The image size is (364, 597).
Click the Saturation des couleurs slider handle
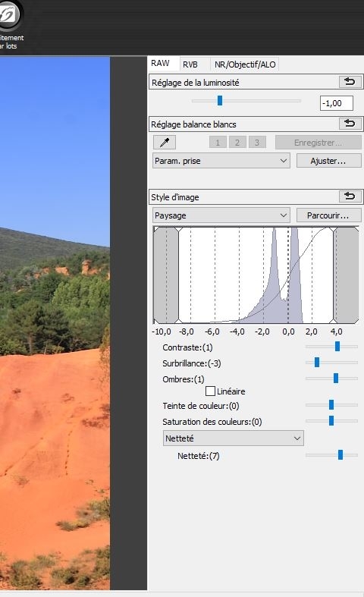coord(331,420)
